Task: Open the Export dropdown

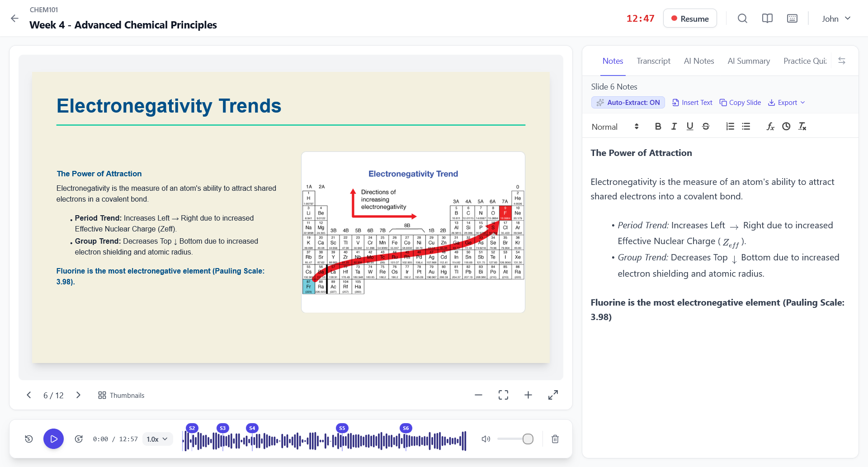Action: click(787, 103)
